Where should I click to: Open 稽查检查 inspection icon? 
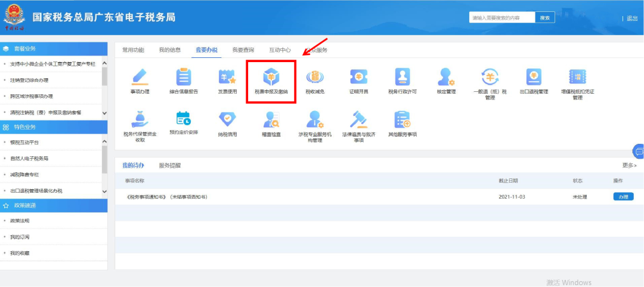tap(271, 119)
